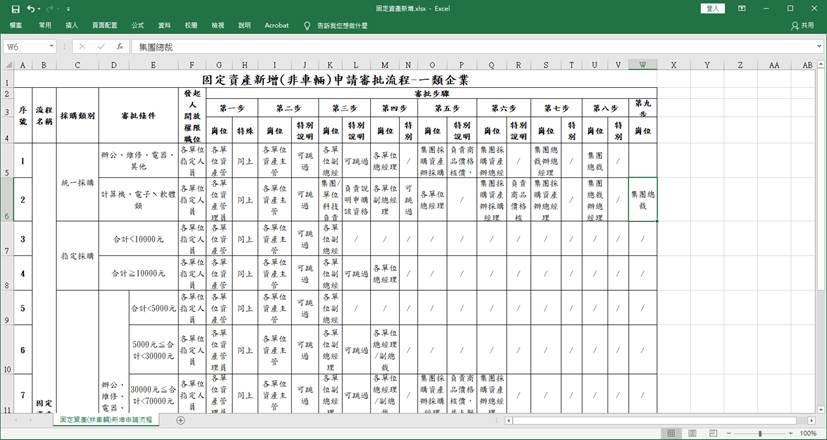Switch to the 校閱 ribbon tab
The image size is (827, 440).
click(191, 25)
